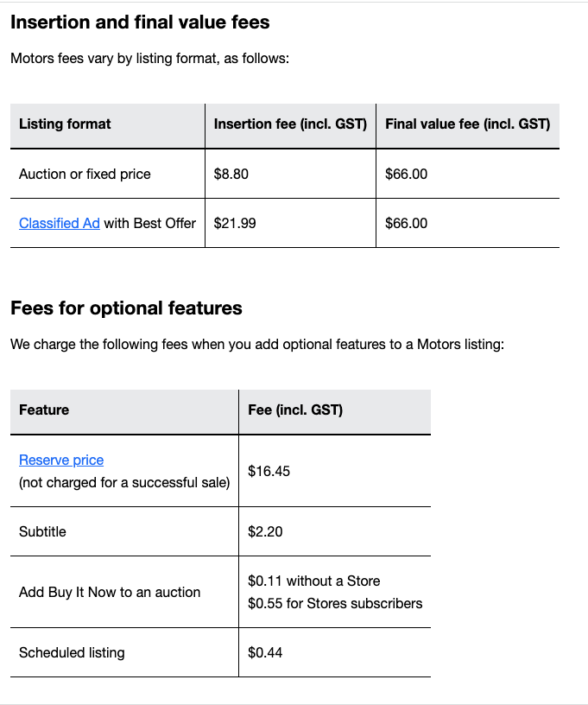The image size is (588, 705).
Task: Select the 'Scheduled listing' feature cell
Action: click(x=72, y=652)
